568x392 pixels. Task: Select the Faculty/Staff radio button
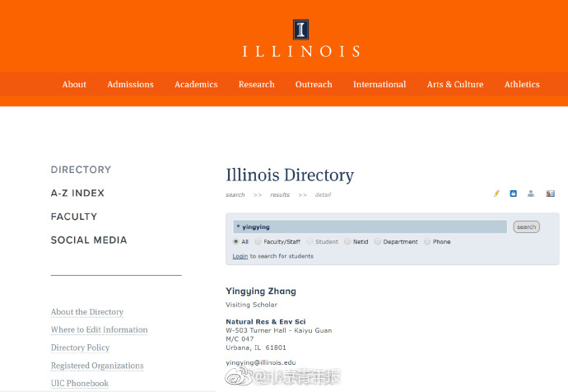pyautogui.click(x=258, y=241)
